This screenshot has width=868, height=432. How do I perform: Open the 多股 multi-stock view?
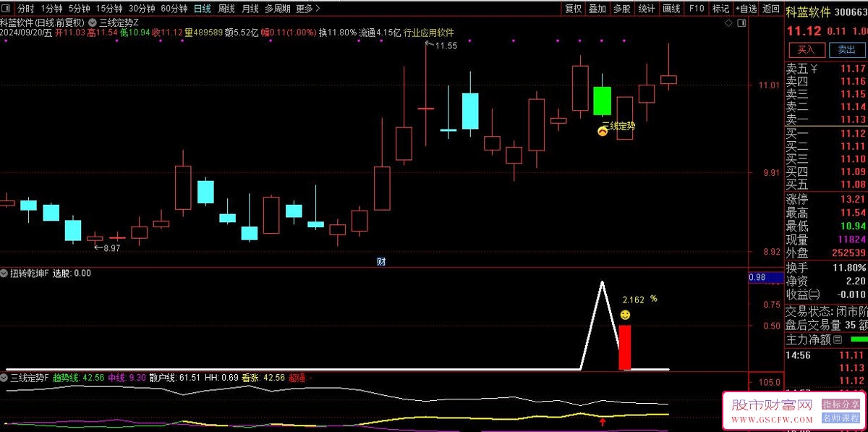pyautogui.click(x=622, y=9)
